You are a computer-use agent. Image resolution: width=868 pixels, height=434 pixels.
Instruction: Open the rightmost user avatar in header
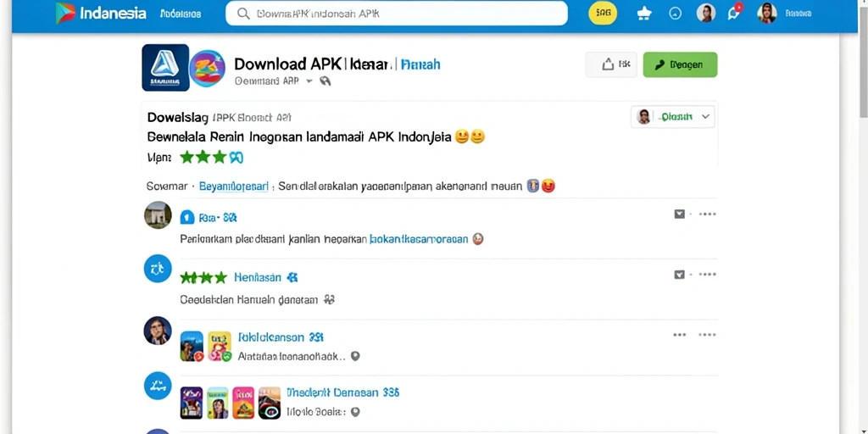(766, 14)
